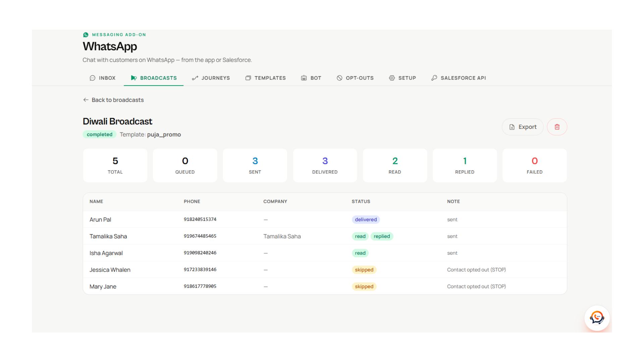
Task: Click phone number 917233839146
Action: point(200,269)
